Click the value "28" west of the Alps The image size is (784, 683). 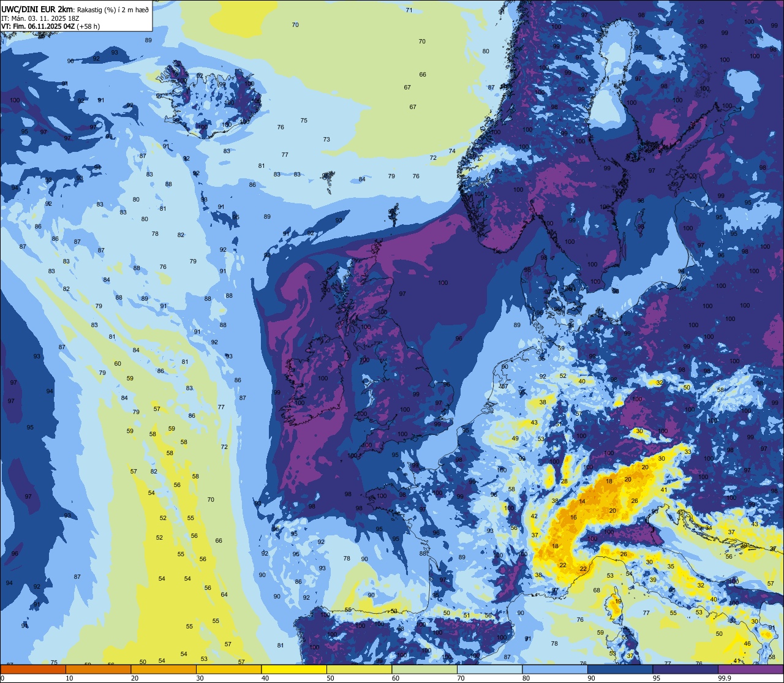point(564,481)
